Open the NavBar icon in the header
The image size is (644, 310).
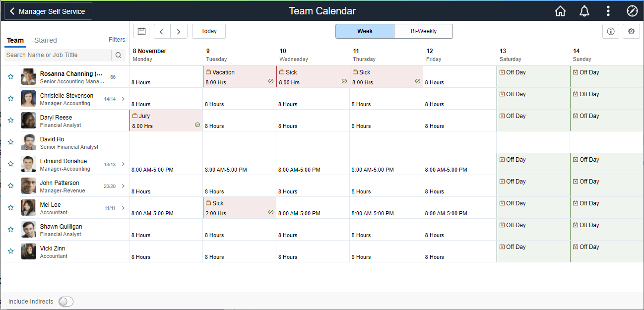click(x=632, y=10)
